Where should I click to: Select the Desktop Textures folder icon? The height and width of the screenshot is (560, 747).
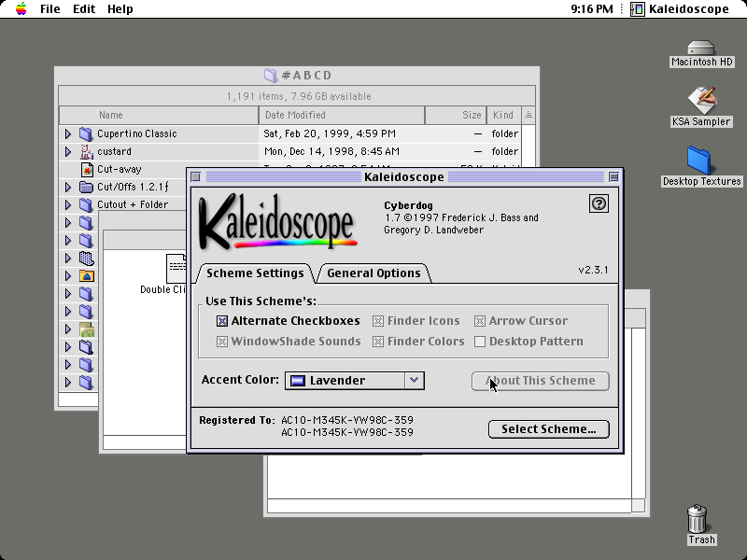click(699, 161)
